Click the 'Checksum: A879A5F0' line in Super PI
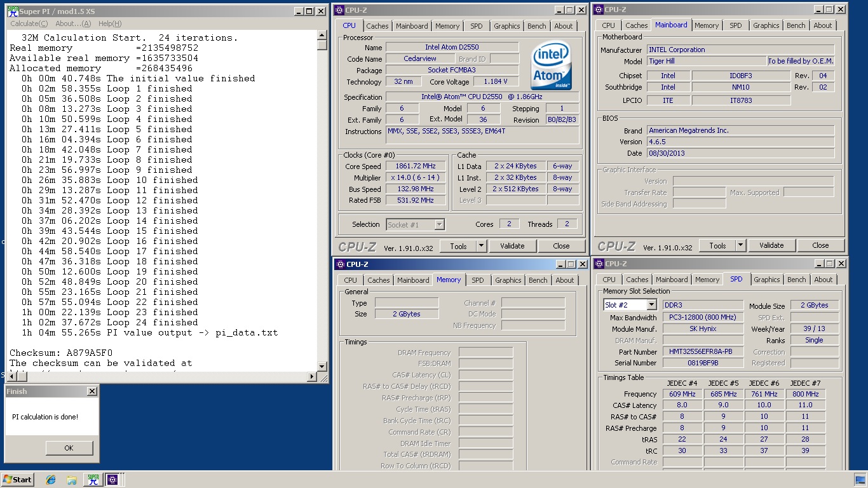Image resolution: width=868 pixels, height=488 pixels. [x=61, y=353]
